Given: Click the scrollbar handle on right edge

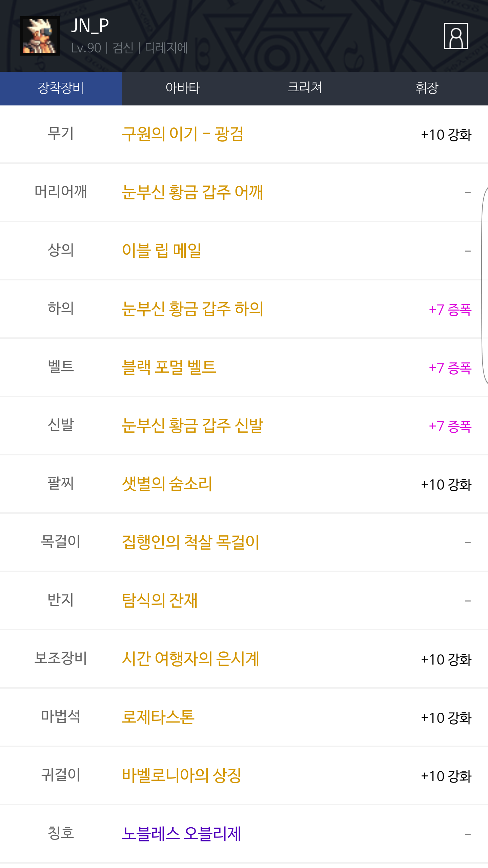Looking at the screenshot, I should [485, 285].
